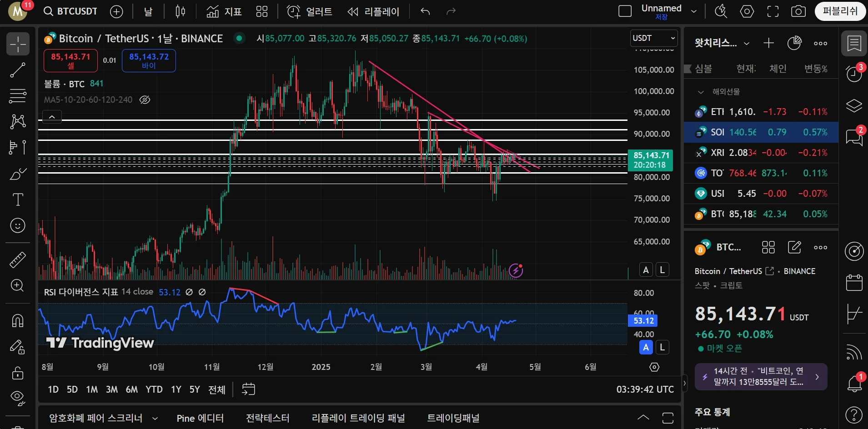Image resolution: width=868 pixels, height=429 pixels.
Task: Toggle stay in drawing mode
Action: 18,347
